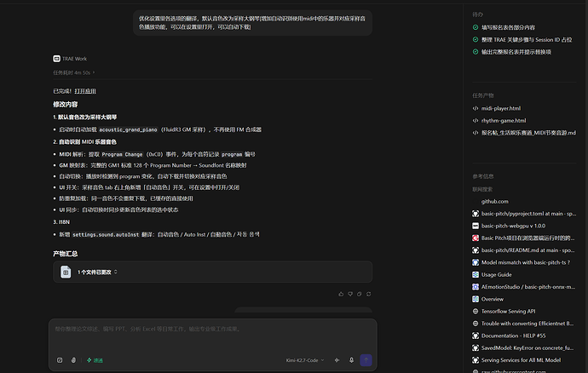Click the sparkle enhance prompt icon
The width and height of the screenshot is (588, 373).
click(x=337, y=360)
